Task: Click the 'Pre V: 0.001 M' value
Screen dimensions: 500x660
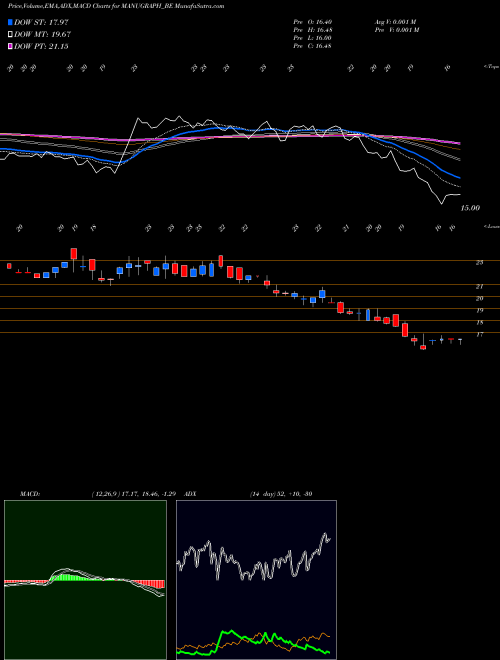Action: click(x=397, y=30)
